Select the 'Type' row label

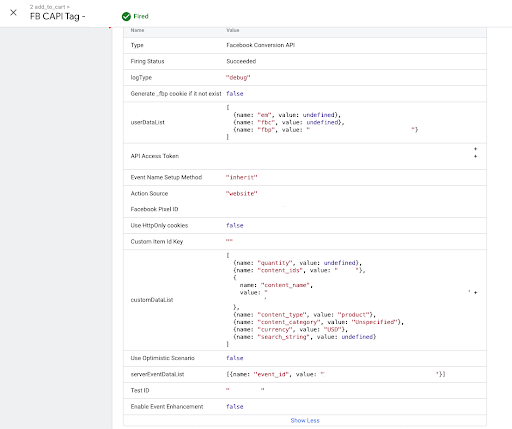tap(137, 45)
